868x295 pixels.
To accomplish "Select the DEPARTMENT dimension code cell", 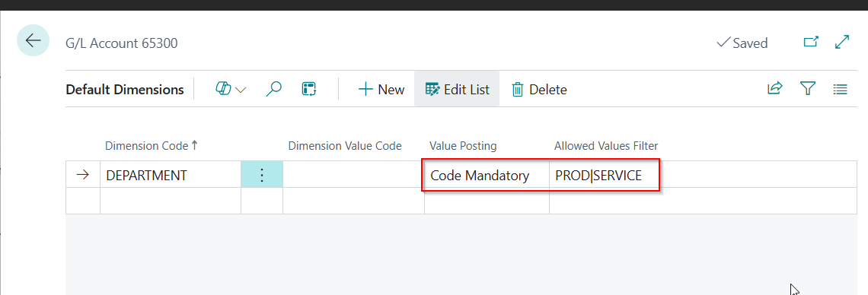I will 171,175.
